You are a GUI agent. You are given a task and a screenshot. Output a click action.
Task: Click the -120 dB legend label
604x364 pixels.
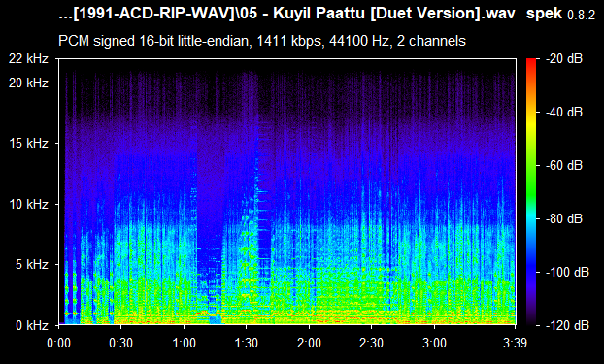pos(567,325)
